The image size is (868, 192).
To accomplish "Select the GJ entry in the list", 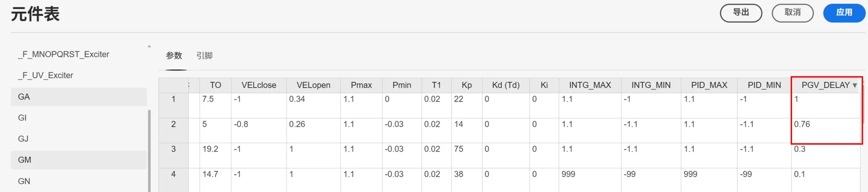I will pos(24,139).
